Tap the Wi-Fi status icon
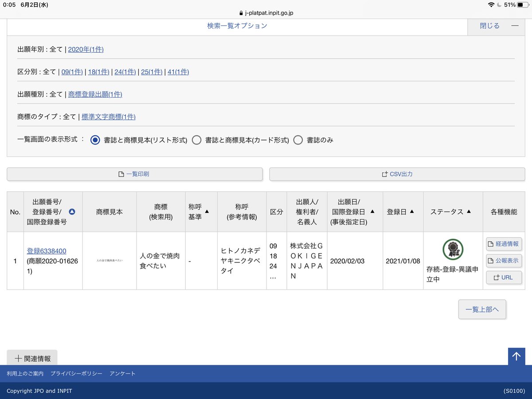This screenshot has height=399, width=532. click(x=491, y=5)
